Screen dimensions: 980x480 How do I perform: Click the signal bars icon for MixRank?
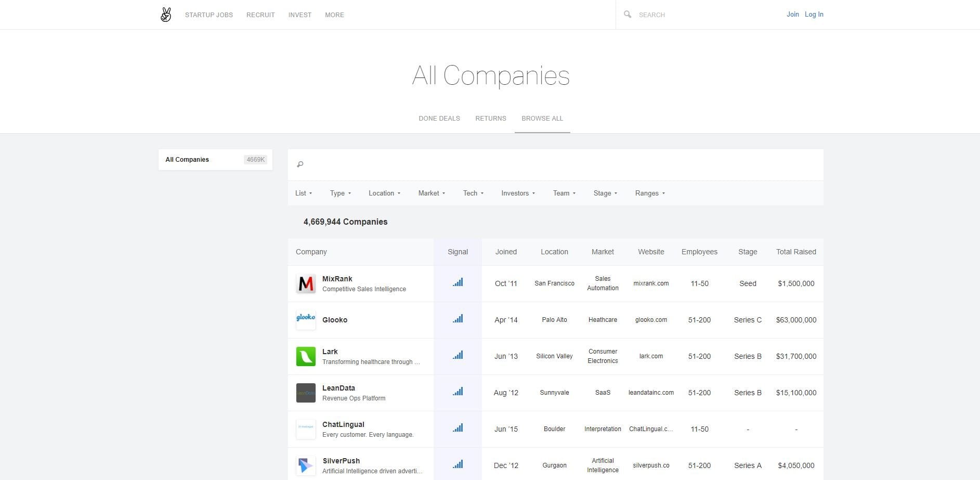click(x=458, y=282)
